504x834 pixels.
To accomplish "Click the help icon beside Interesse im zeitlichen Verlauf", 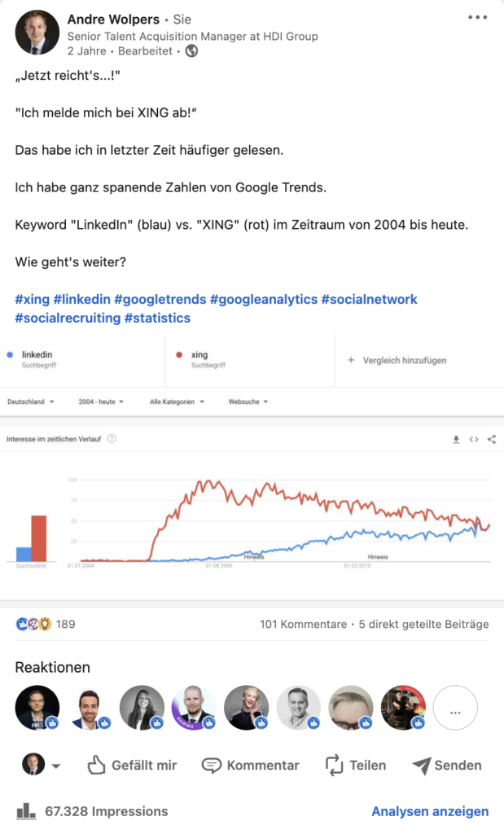I will tap(112, 439).
